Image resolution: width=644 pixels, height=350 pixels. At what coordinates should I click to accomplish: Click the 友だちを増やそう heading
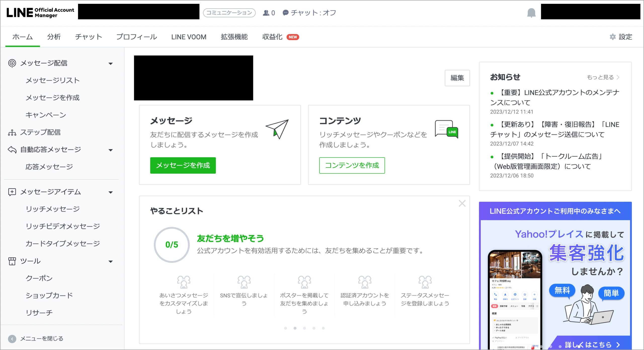[x=230, y=238]
